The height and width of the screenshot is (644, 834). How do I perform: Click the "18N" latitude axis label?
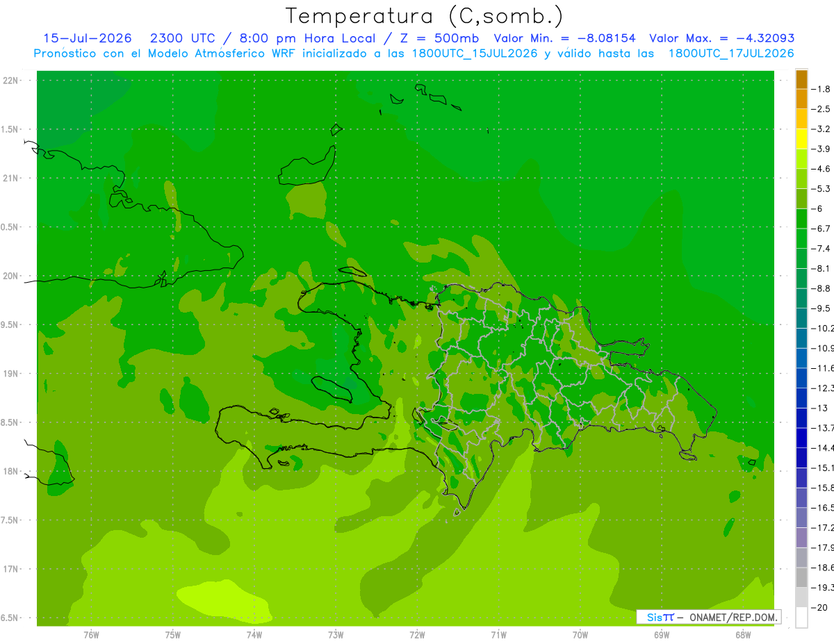click(11, 472)
